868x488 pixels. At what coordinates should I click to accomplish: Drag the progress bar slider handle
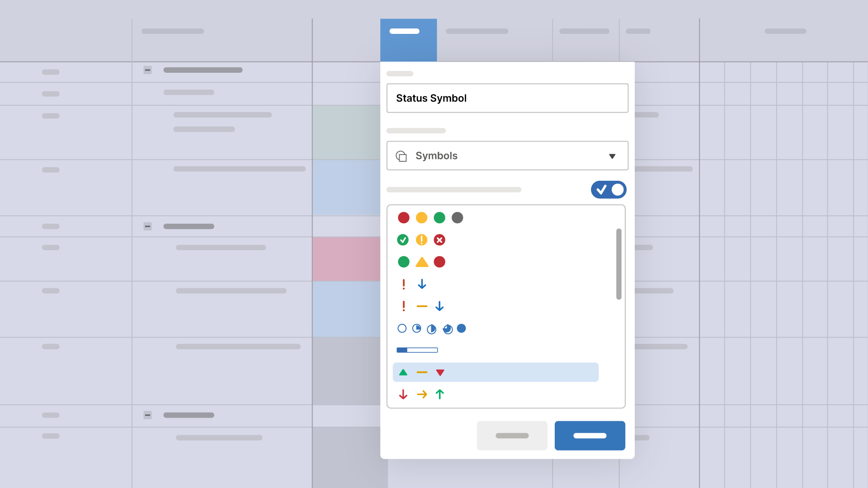pos(406,350)
